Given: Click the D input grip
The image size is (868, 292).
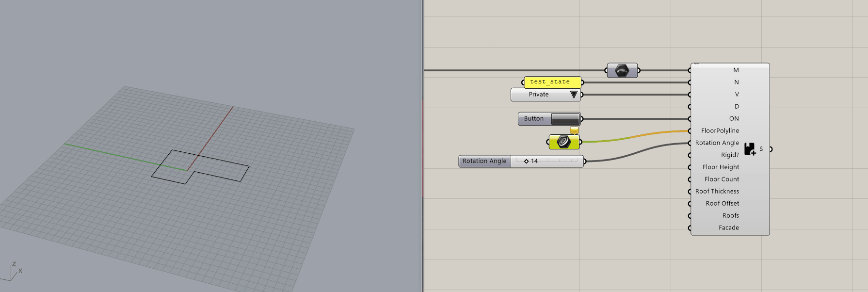Looking at the screenshot, I should (690, 107).
